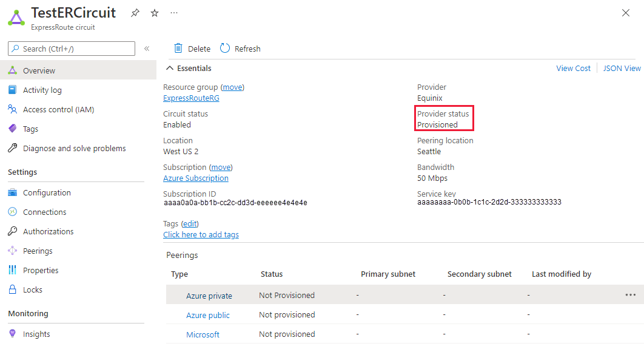Viewport: 644px width, 349px height.
Task: Select Connections in the sidebar
Action: (44, 212)
